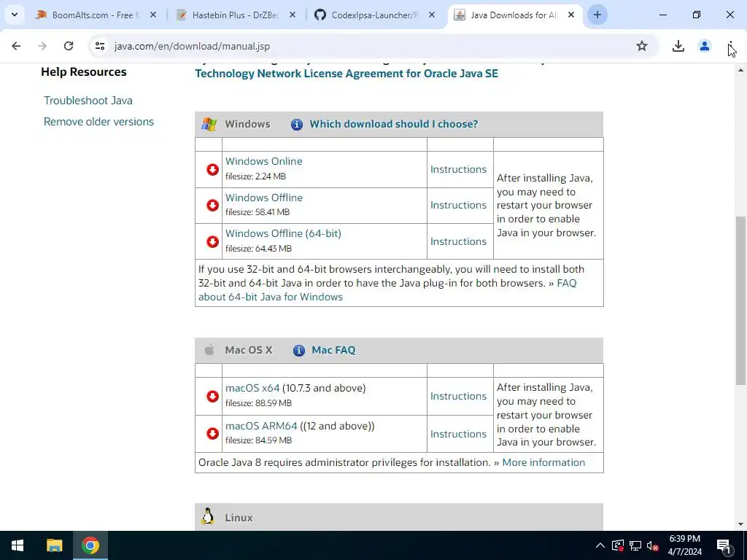The image size is (747, 560).
Task: Open Instructions for Windows Offline 58.41 MB
Action: [x=458, y=205]
